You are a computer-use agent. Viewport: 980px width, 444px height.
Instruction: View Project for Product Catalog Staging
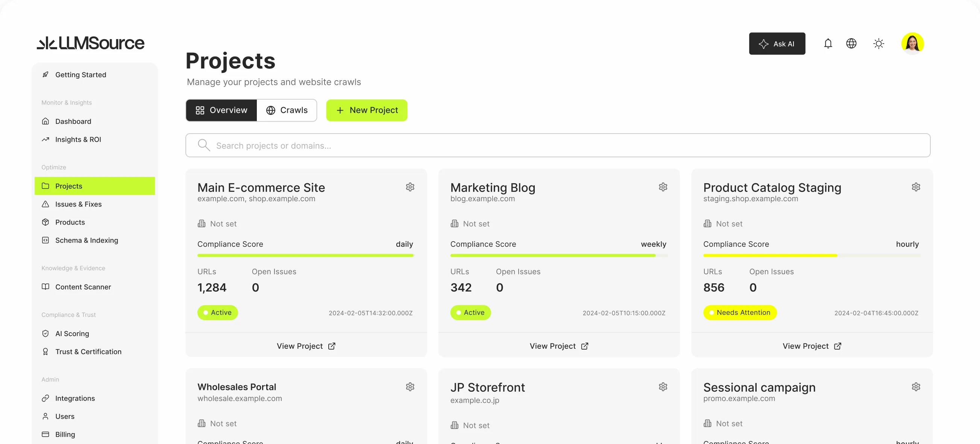point(812,346)
